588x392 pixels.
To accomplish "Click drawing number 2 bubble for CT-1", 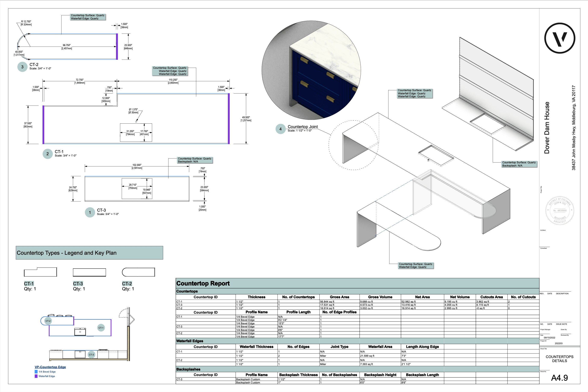I will (47, 154).
